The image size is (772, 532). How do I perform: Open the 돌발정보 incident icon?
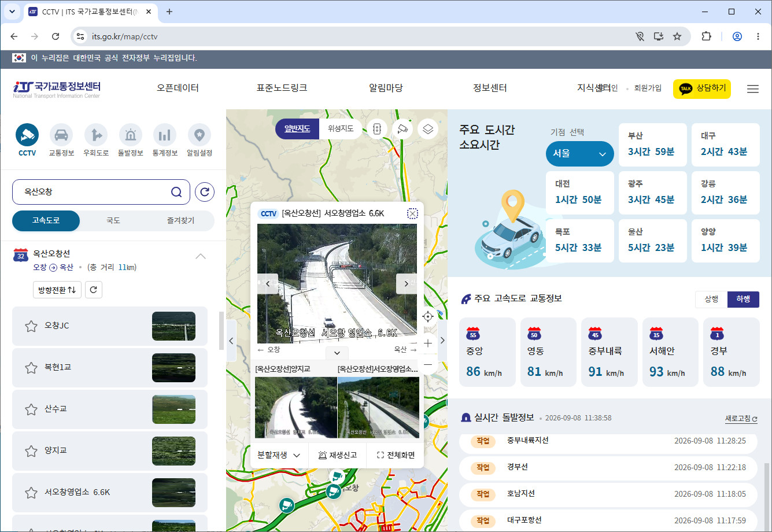pos(131,140)
